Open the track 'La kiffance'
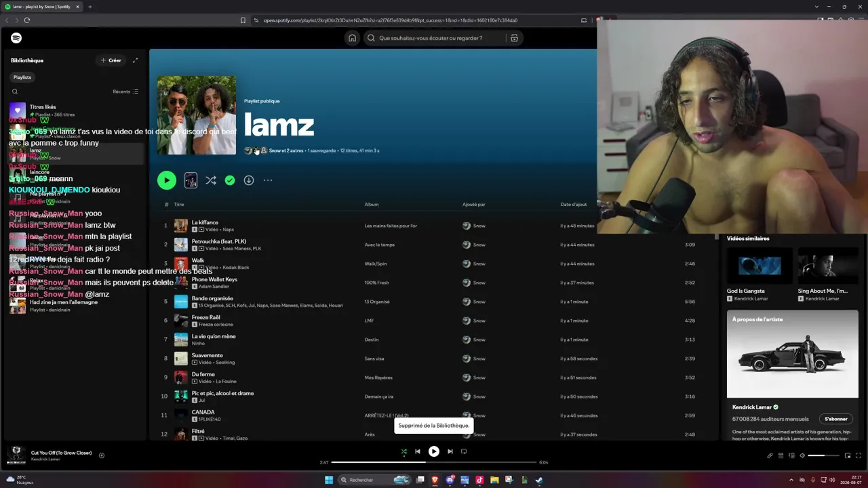868x488 pixels. point(205,222)
